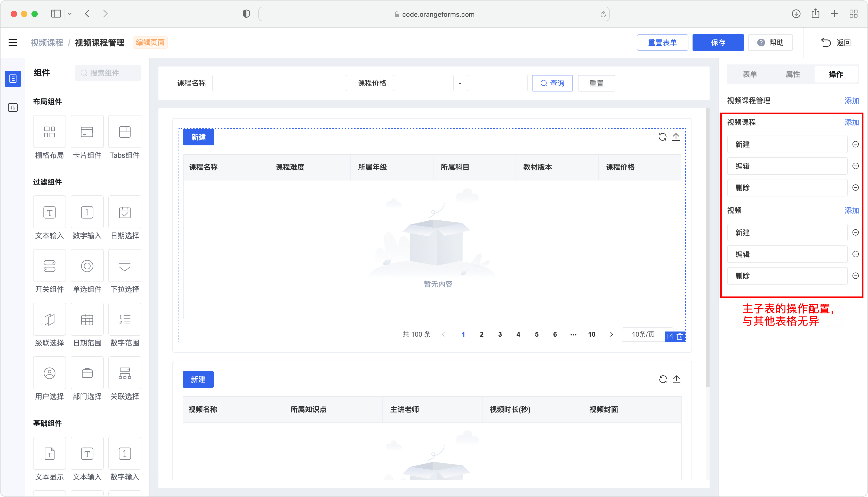The height and width of the screenshot is (497, 868).
Task: Focus the maximum 课程价格 input
Action: [497, 83]
